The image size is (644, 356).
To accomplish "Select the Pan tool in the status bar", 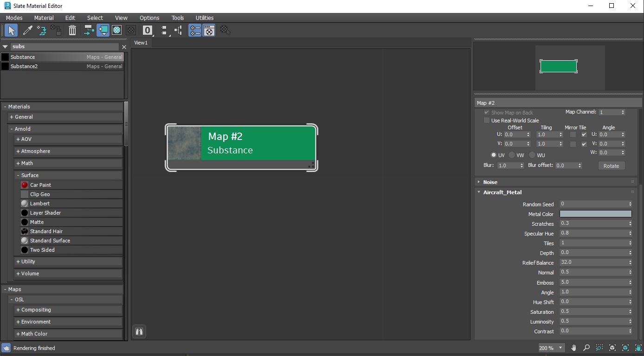I will coord(573,347).
